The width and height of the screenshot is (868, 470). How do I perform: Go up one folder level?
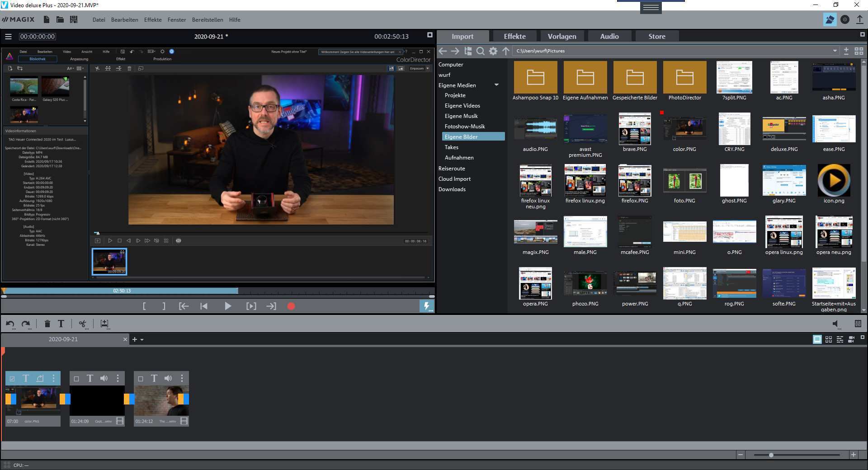pos(506,51)
